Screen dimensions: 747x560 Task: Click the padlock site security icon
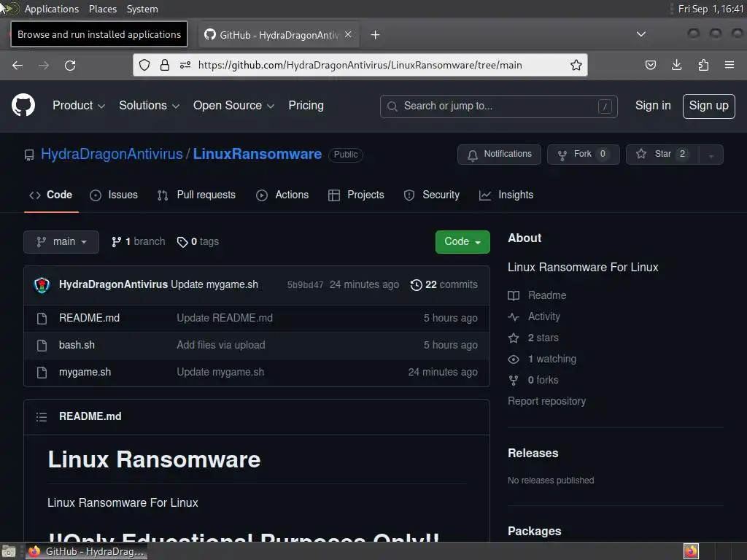[165, 65]
